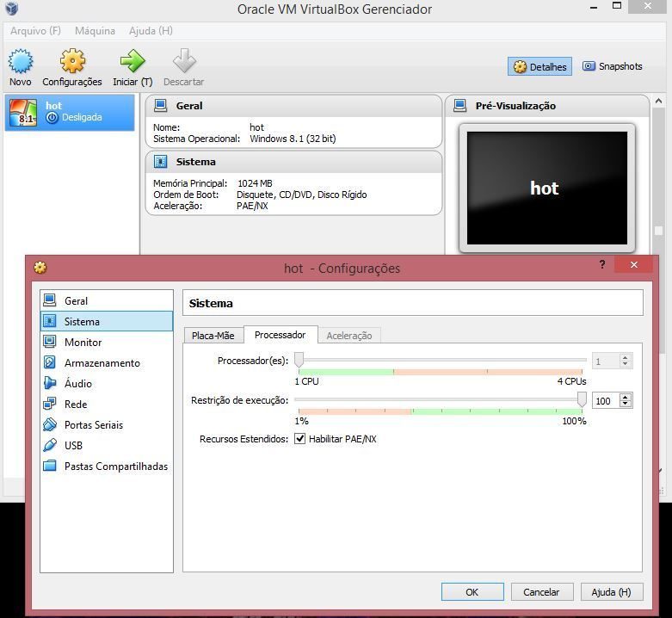Click the Rede network icon
The width and height of the screenshot is (672, 618).
point(50,404)
